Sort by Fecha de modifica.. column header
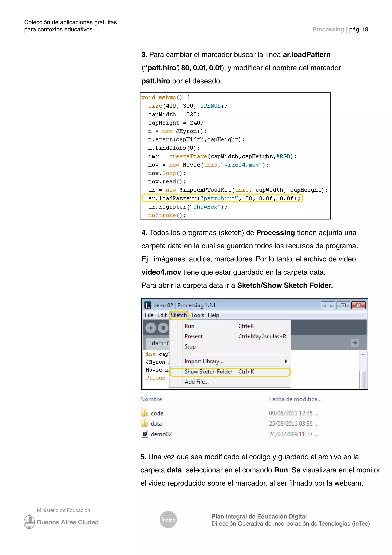The image size is (392, 555). pos(295,399)
